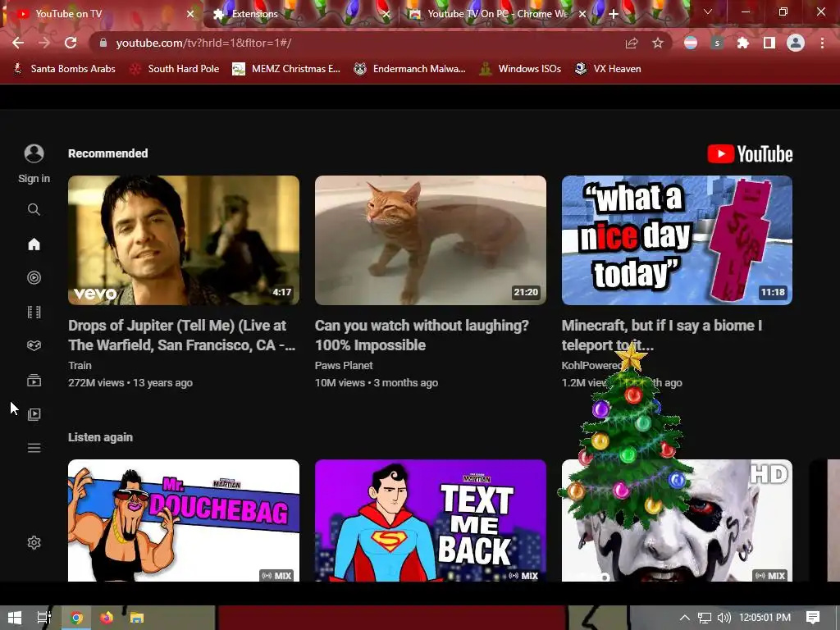840x630 pixels.
Task: Play Drops of Jupiter video thumbnail
Action: click(x=184, y=240)
